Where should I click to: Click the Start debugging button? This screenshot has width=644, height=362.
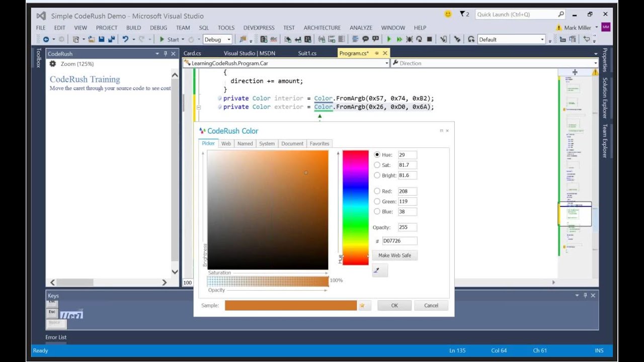pyautogui.click(x=169, y=39)
